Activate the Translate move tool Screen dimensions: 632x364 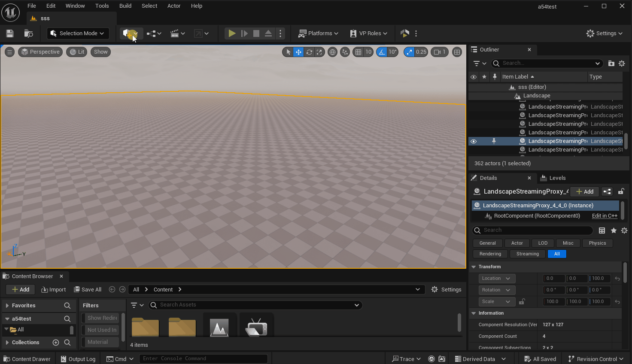(298, 52)
